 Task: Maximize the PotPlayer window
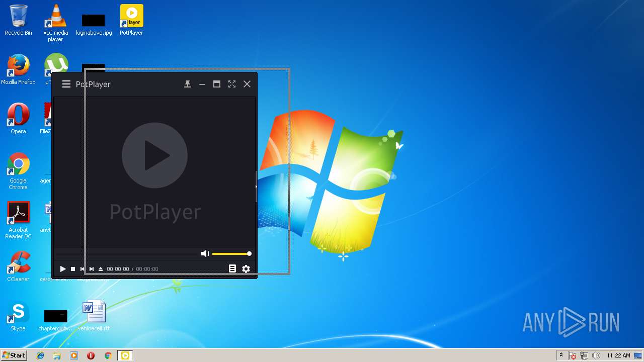[217, 84]
